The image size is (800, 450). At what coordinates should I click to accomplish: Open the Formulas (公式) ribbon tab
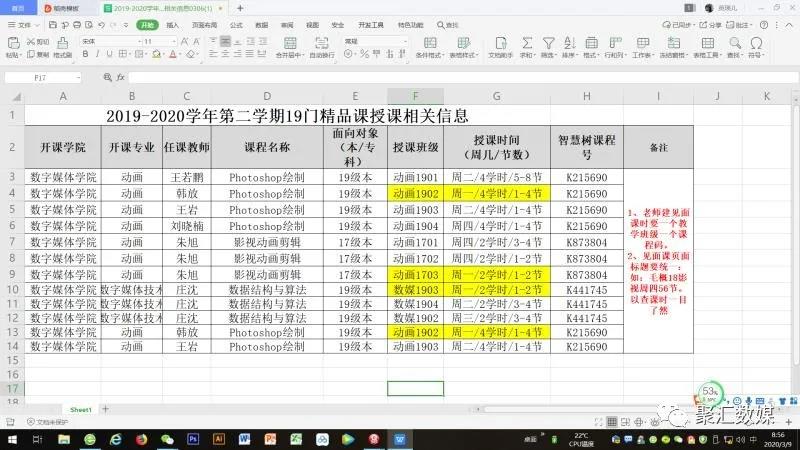(236, 25)
